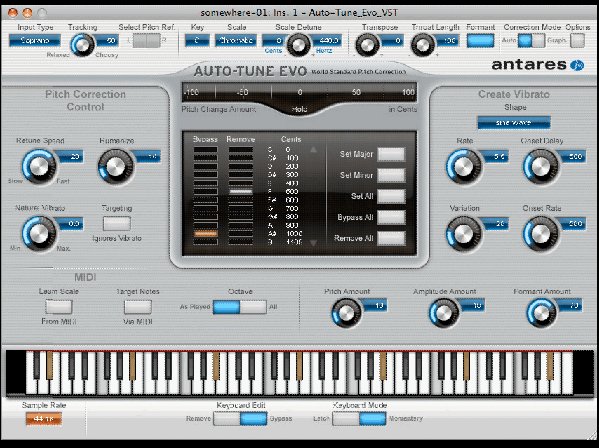
Task: Open the Sample Rate selector
Action: point(44,419)
